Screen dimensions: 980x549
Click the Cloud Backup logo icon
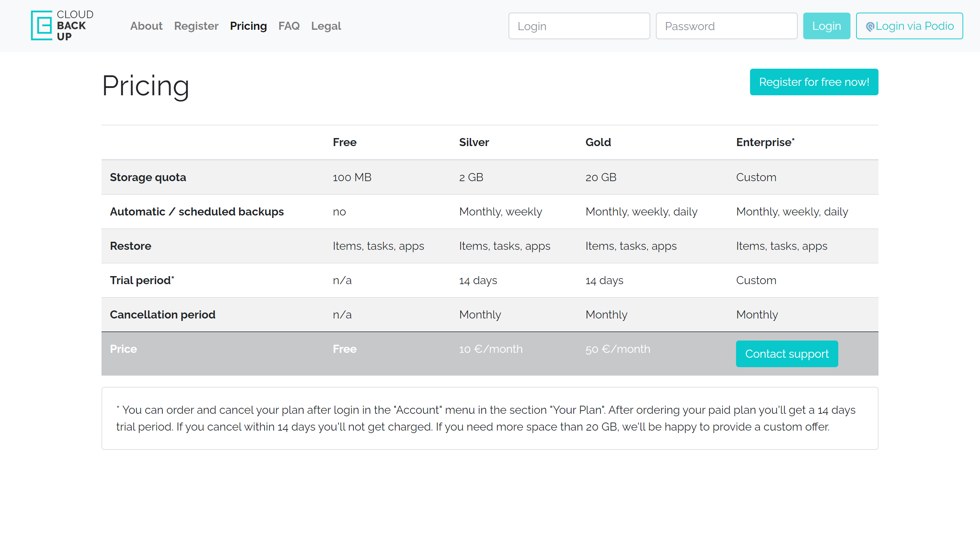[41, 26]
